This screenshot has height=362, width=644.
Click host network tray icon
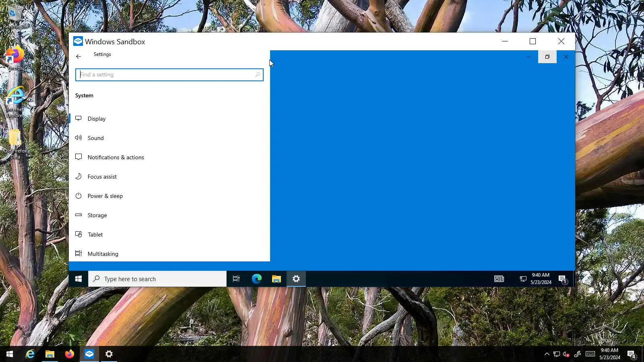click(x=556, y=354)
